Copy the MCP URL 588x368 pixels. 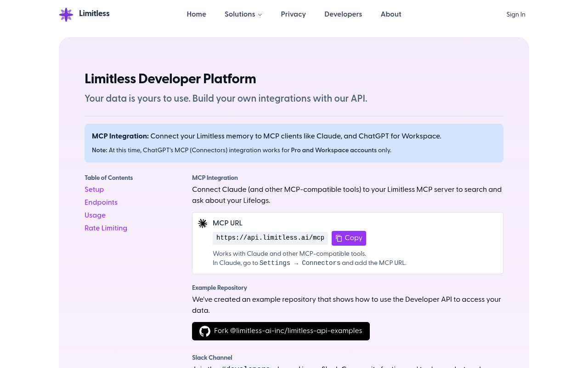point(349,238)
